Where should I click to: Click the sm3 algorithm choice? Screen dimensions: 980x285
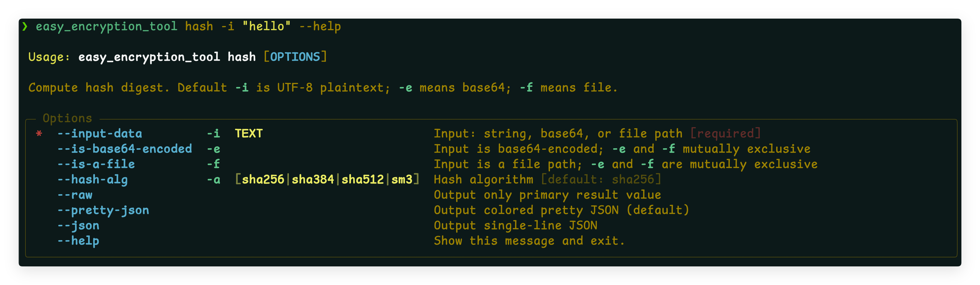click(x=402, y=179)
